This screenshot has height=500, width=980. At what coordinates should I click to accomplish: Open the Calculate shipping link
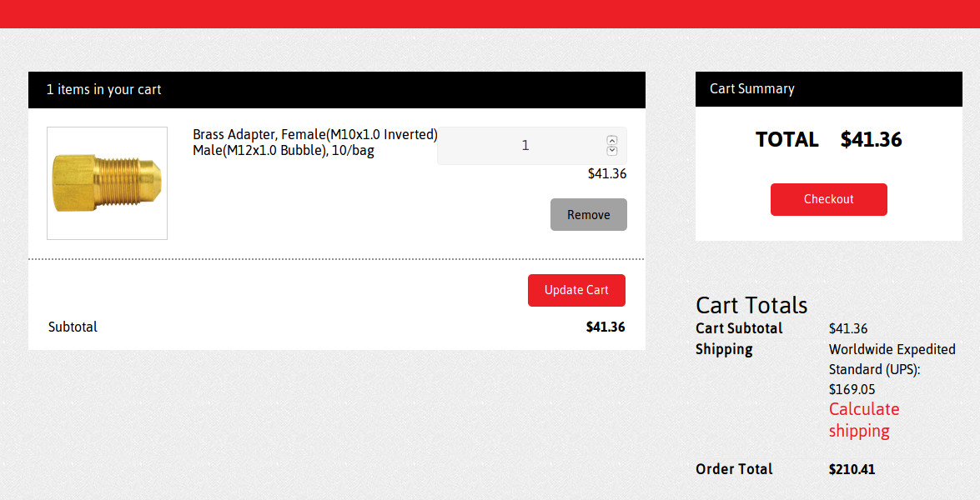click(863, 420)
